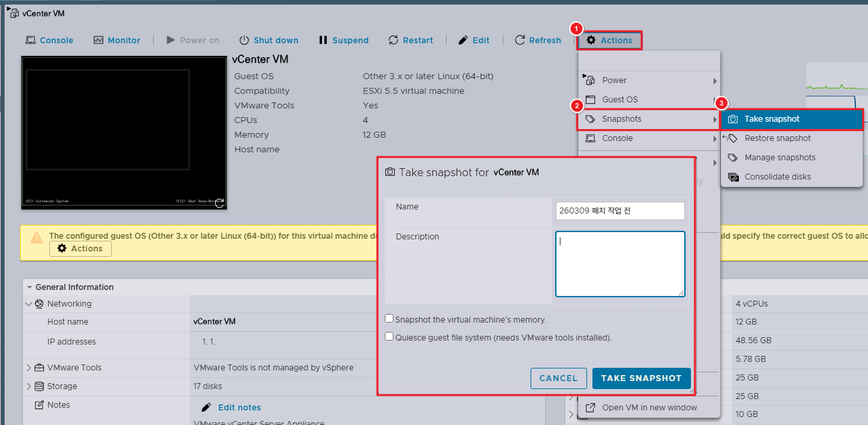Click the IP addresses label

click(x=72, y=342)
